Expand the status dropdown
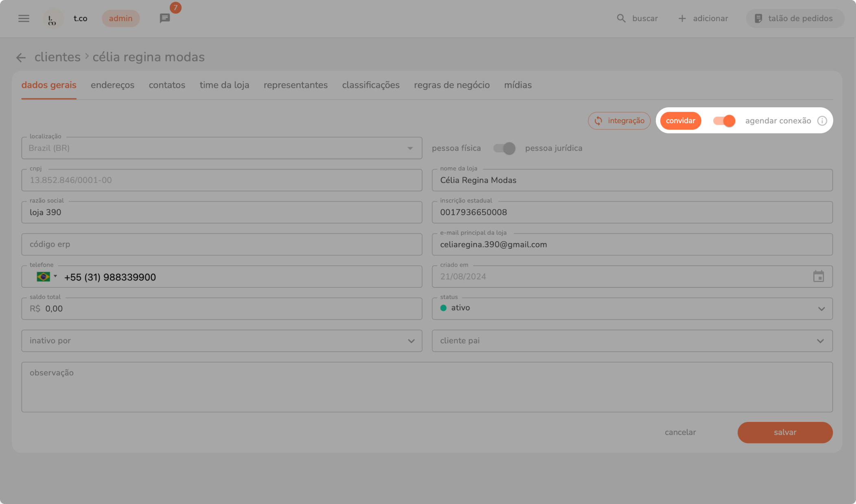Screen dimensions: 856x504 tap(821, 308)
